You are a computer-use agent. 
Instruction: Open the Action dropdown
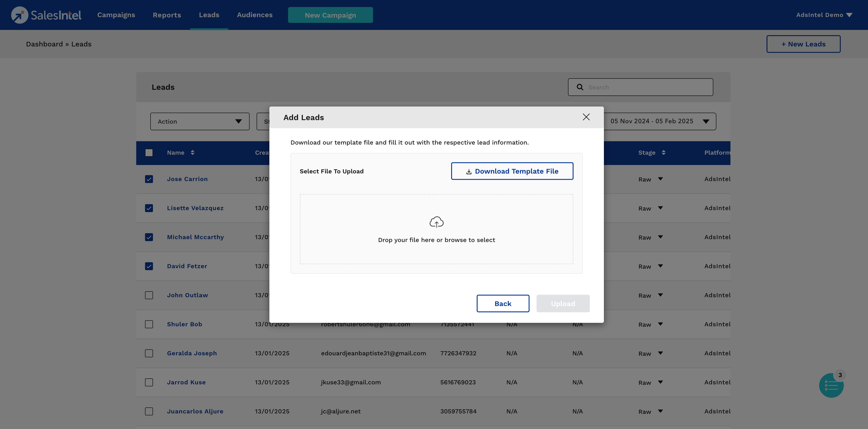tap(199, 122)
